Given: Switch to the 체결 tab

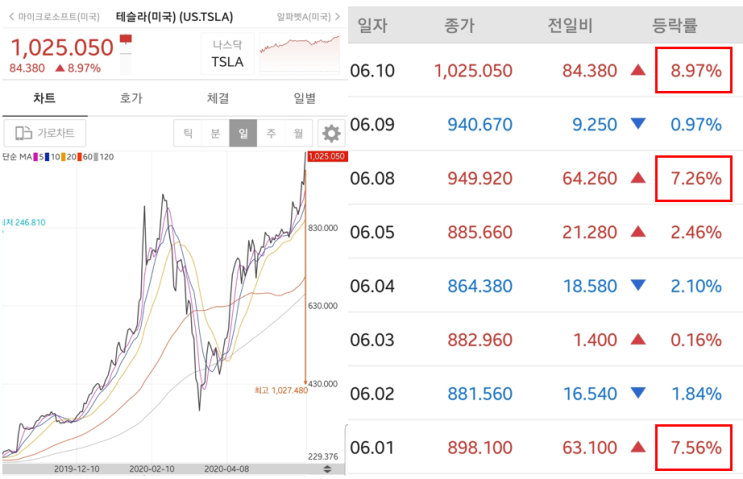Looking at the screenshot, I should point(217,98).
